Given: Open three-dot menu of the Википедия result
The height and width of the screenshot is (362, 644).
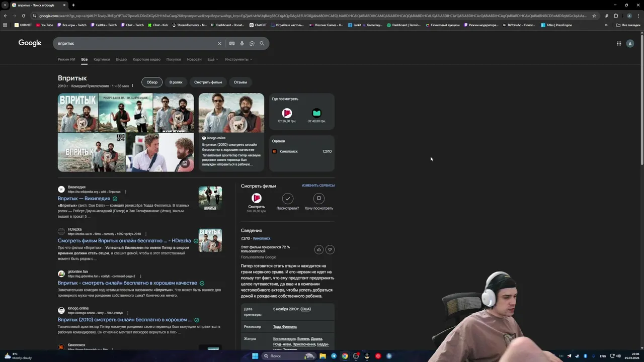Looking at the screenshot, I should pyautogui.click(x=125, y=192).
